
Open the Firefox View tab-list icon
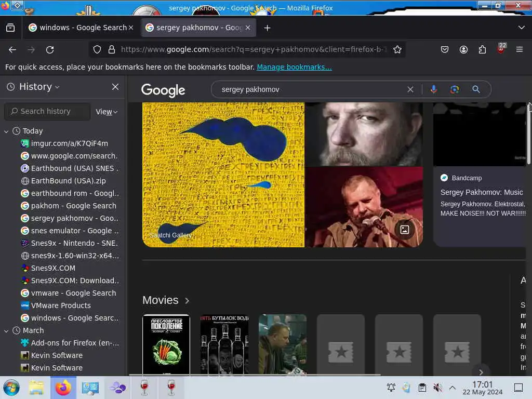click(x=10, y=28)
